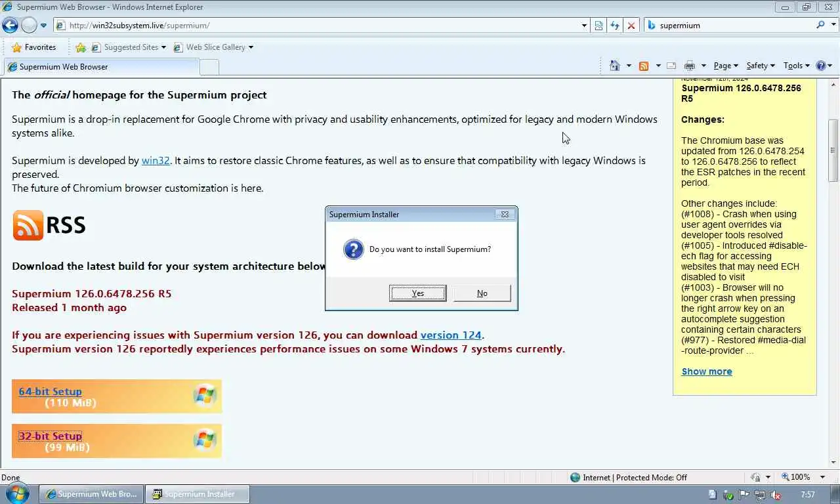Click the Show more changelog link
Viewport: 840px width, 504px height.
(707, 371)
